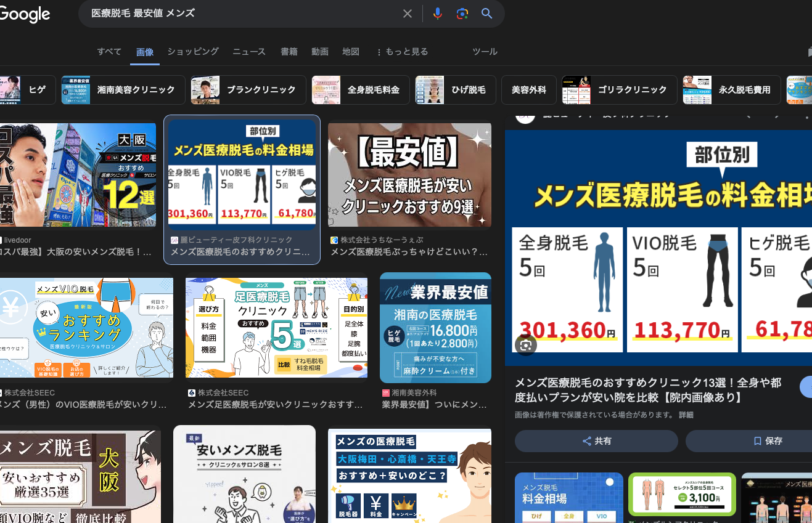Viewport: 812px width, 523px height.
Task: Select the 全身脱毛料金 filter chip
Action: click(x=361, y=90)
